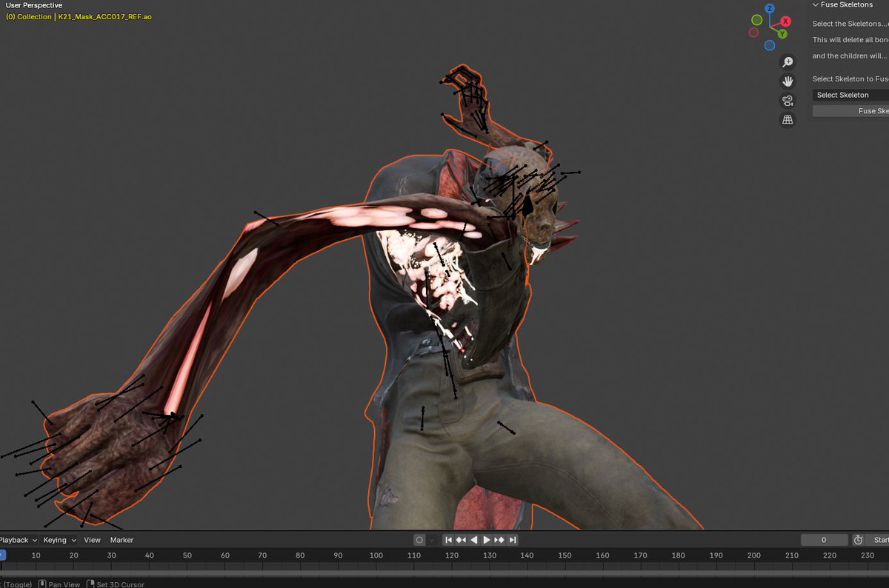Jump to the previous keyframe

[462, 541]
